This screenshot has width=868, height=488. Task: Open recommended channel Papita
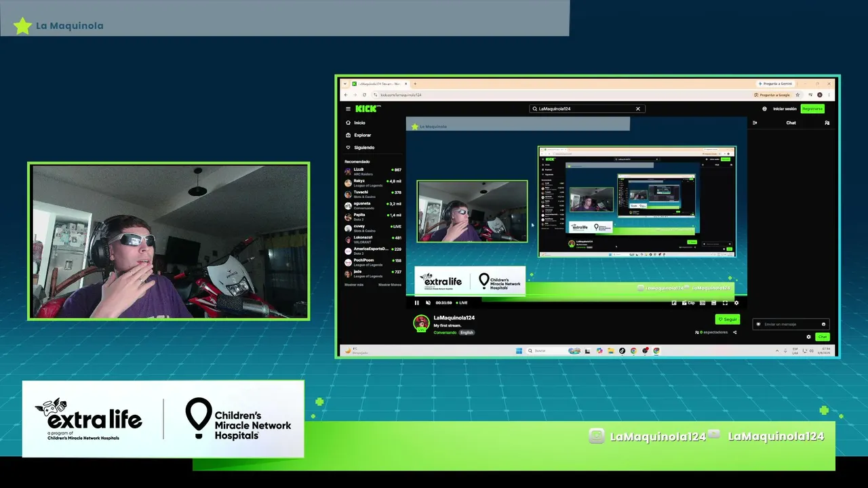click(x=373, y=217)
